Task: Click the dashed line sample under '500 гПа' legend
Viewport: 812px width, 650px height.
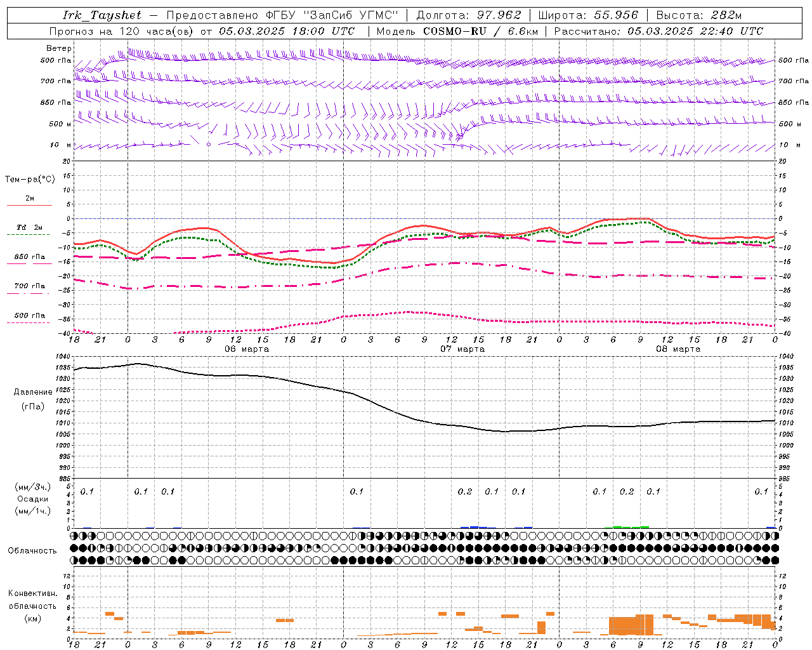Action: (28, 322)
